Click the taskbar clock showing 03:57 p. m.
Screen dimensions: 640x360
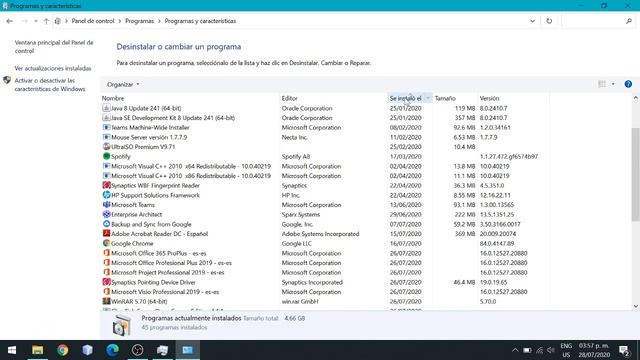pos(594,350)
